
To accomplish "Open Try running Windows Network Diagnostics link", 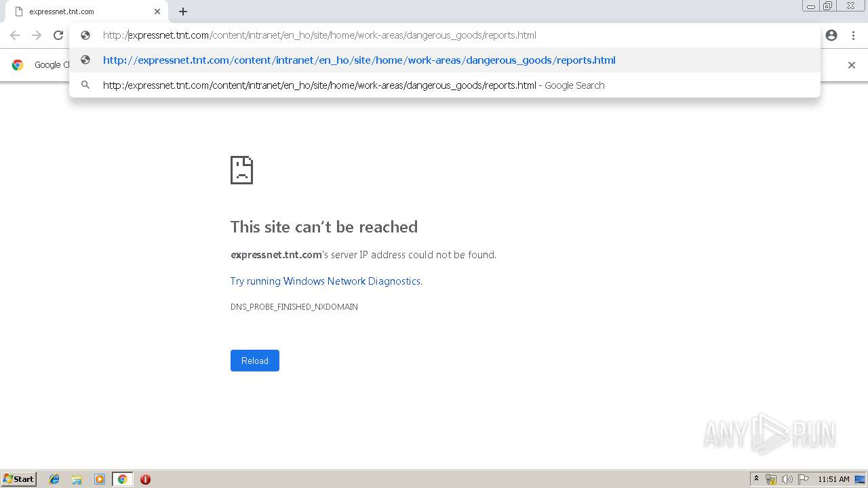I will 326,281.
